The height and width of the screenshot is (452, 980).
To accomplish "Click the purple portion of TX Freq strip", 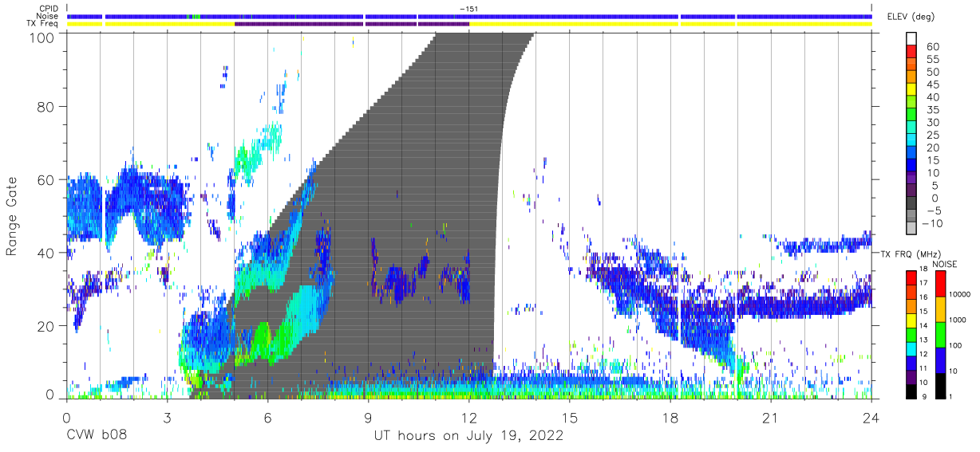I will click(351, 24).
